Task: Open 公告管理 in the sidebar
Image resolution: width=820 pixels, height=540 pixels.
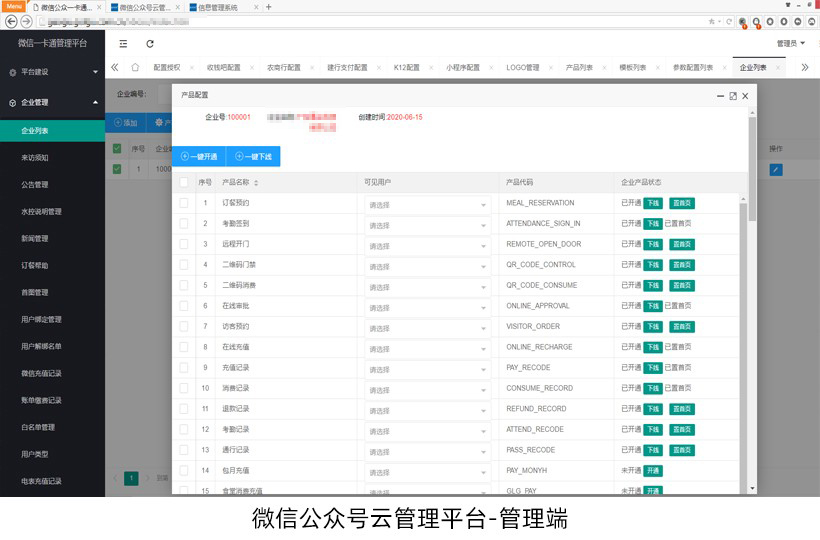Action: tap(35, 184)
